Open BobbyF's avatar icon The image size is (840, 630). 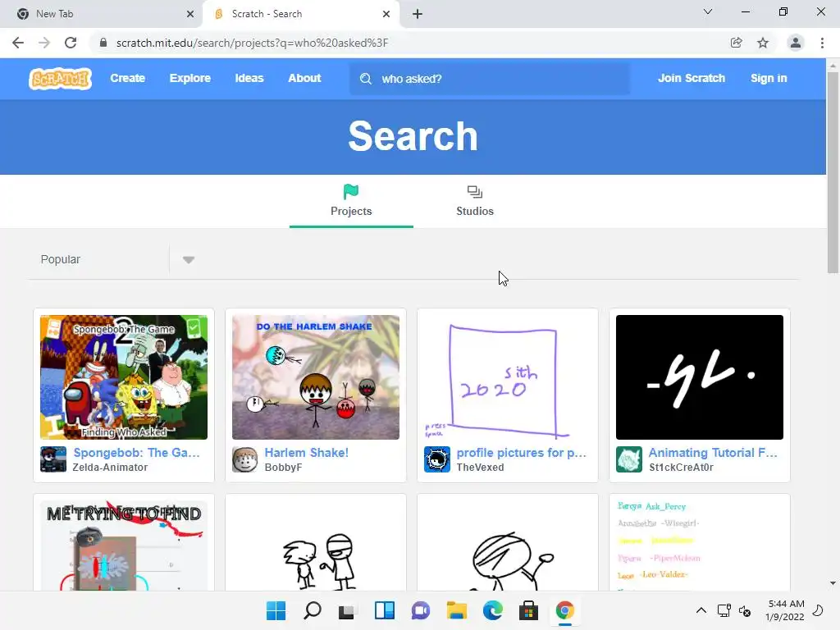244,459
